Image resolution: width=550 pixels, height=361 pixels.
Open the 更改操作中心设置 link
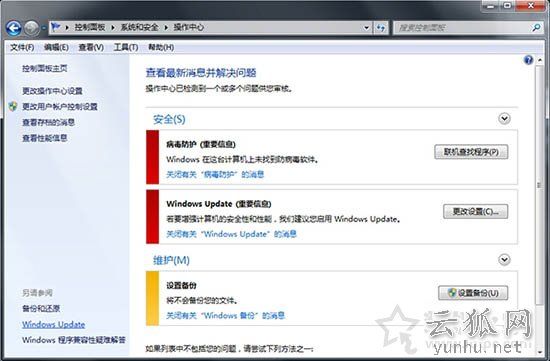[x=52, y=91]
